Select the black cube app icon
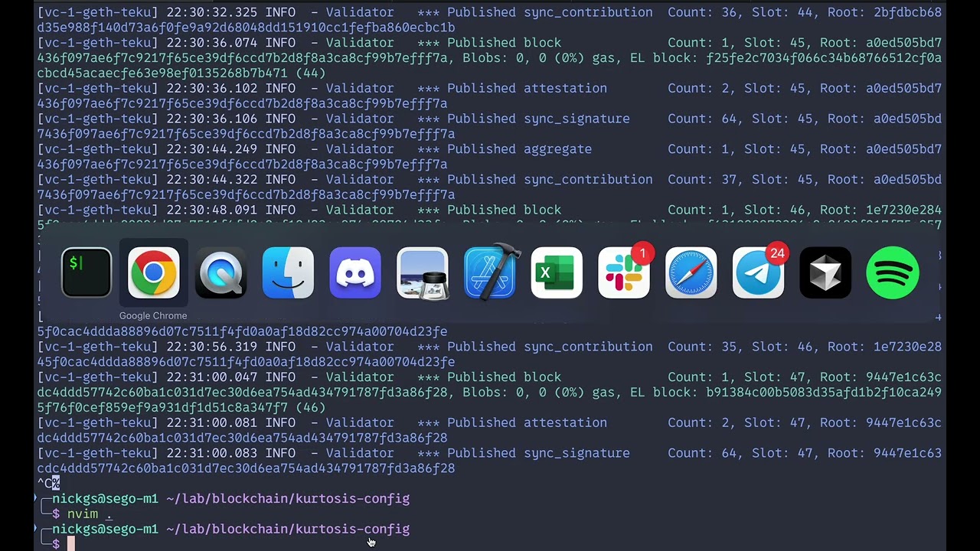980x551 pixels. [x=825, y=272]
